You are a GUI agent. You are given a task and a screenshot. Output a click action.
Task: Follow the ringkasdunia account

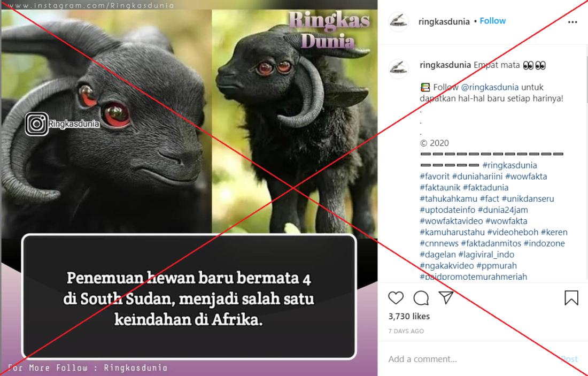click(492, 21)
